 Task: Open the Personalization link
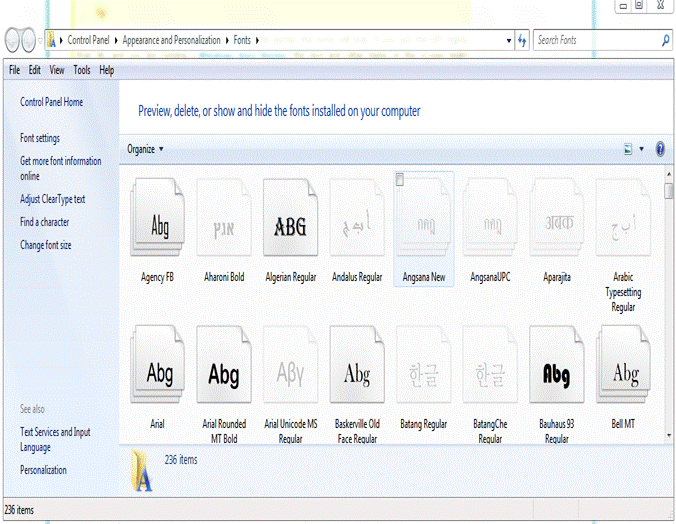[43, 470]
